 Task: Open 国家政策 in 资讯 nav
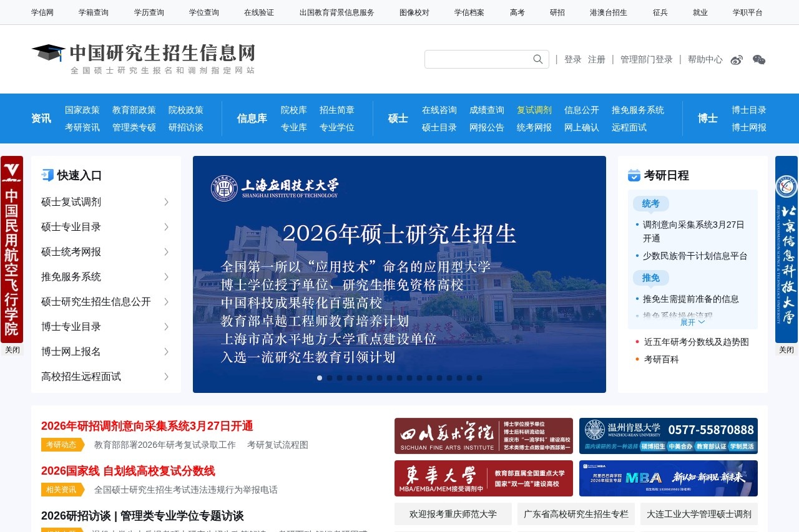[82, 110]
